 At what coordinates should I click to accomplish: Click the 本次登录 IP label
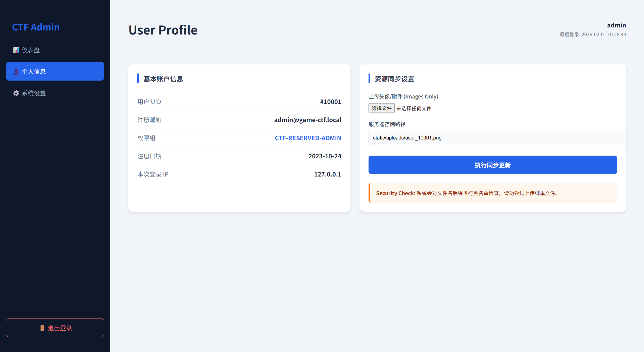(153, 174)
